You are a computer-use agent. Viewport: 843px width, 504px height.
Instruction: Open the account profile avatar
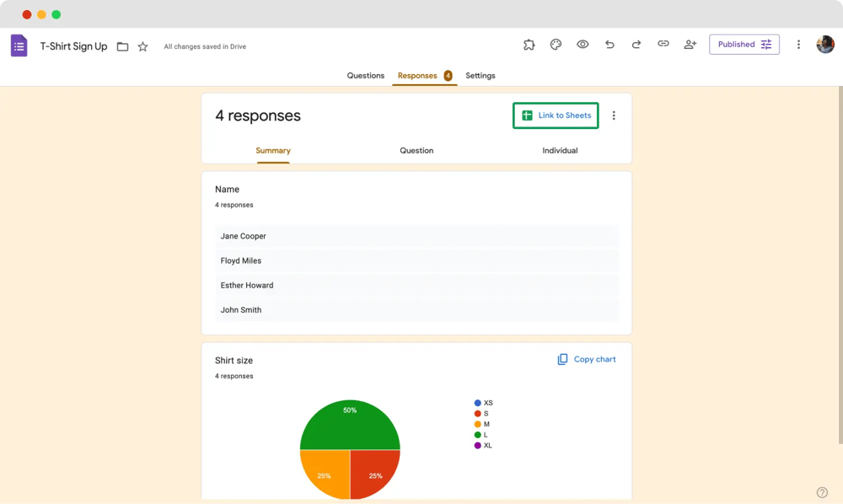pos(825,45)
